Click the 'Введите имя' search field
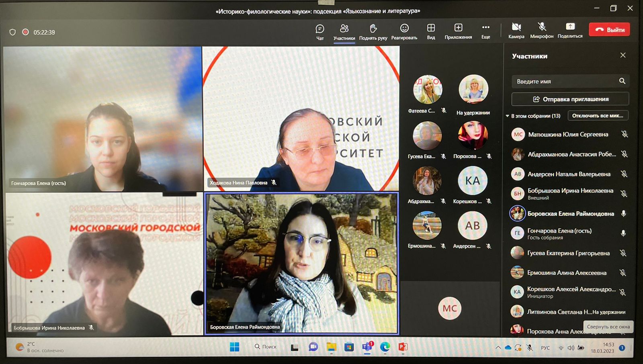 tap(565, 82)
